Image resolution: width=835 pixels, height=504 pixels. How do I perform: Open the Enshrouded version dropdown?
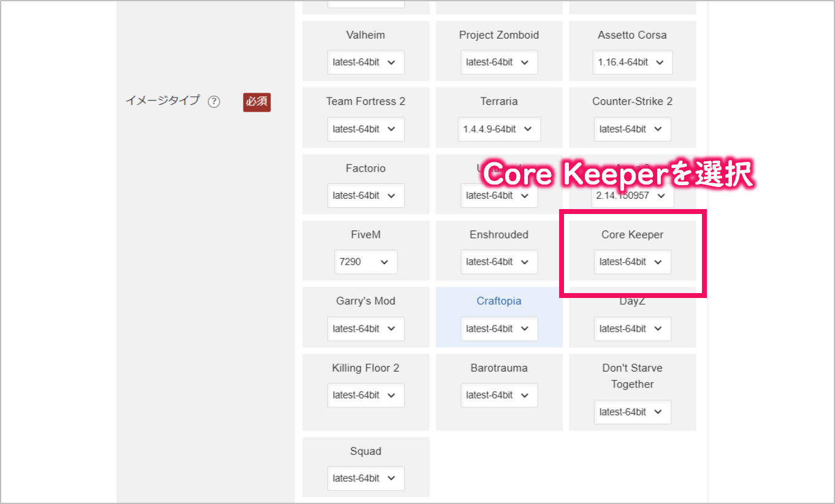pyautogui.click(x=499, y=262)
